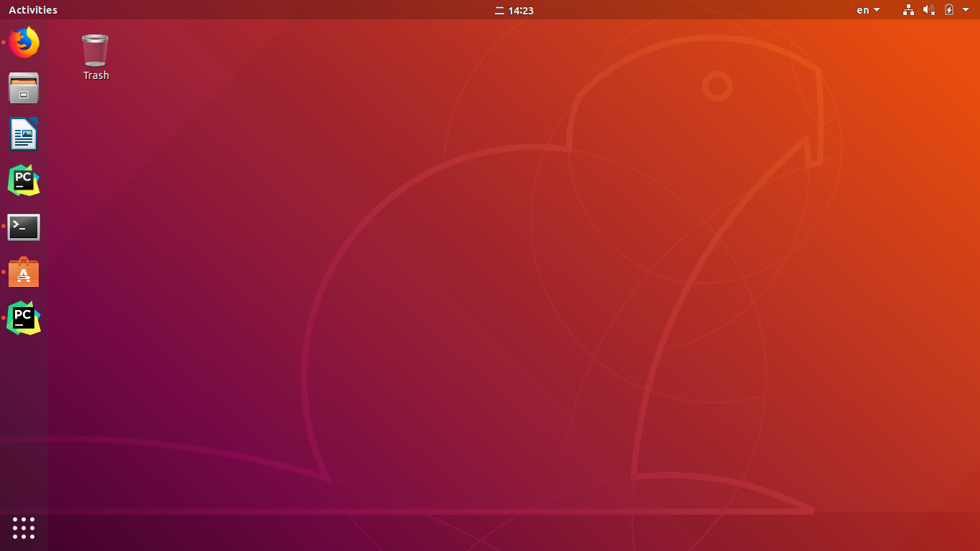Screen dimensions: 980x551
Task: Open the 'en' keyboard language dropdown
Action: (868, 10)
